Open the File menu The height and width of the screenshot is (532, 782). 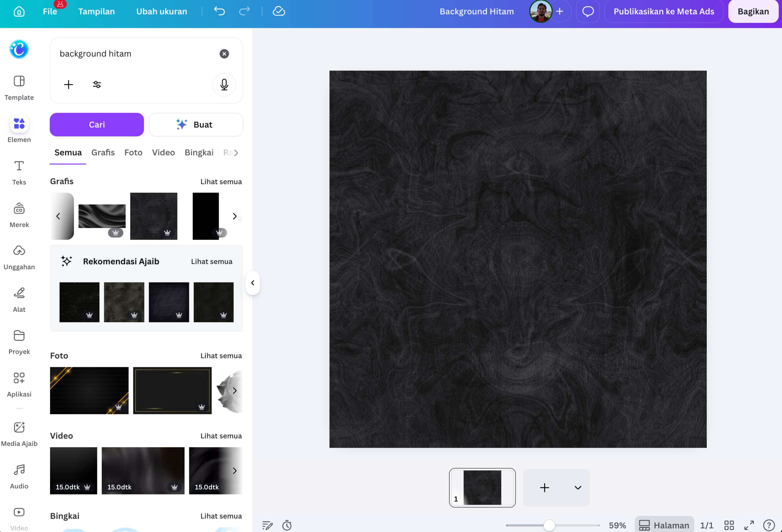point(50,12)
